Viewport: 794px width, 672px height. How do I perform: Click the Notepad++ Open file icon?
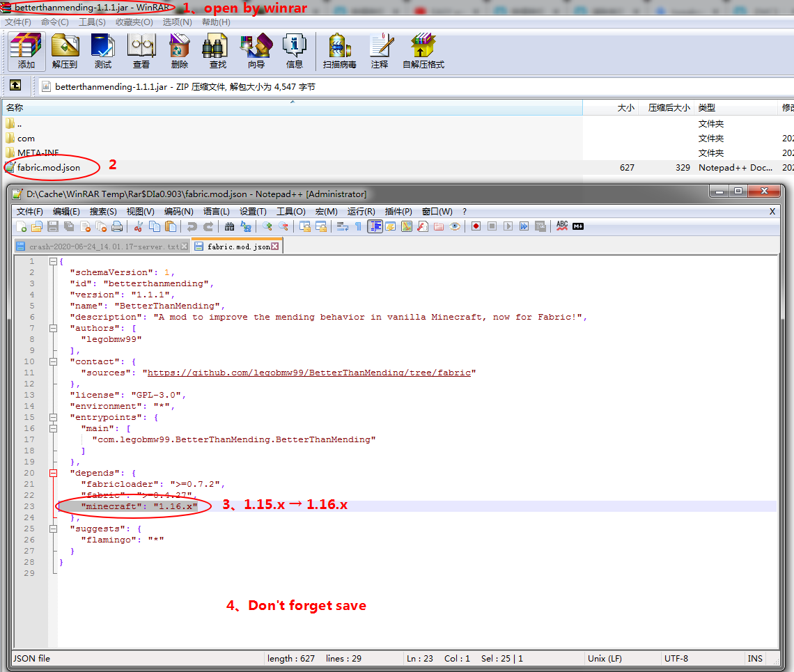tap(37, 226)
